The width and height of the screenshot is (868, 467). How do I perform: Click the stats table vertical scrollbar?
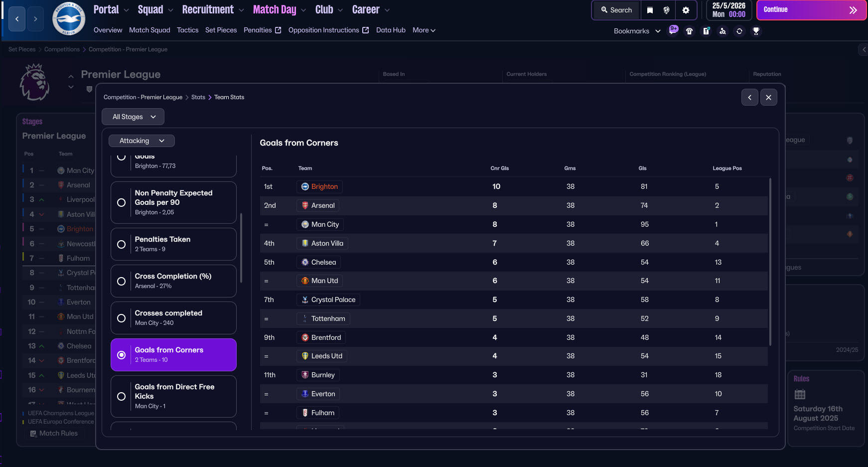pyautogui.click(x=770, y=262)
